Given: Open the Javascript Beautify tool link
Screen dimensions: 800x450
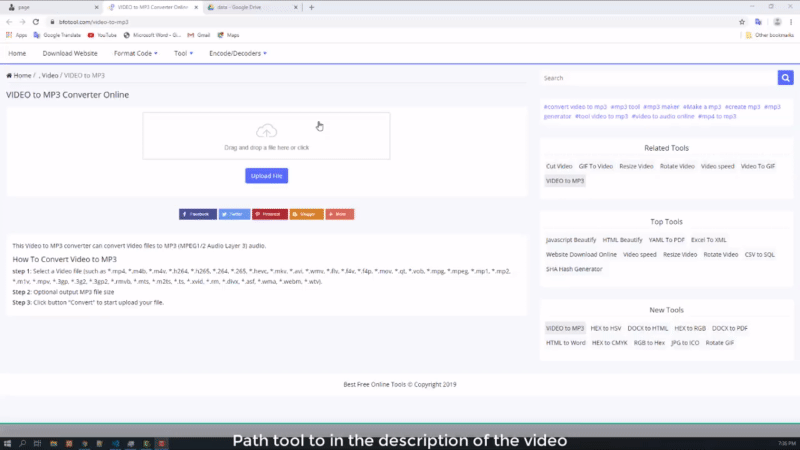Looking at the screenshot, I should pyautogui.click(x=571, y=240).
